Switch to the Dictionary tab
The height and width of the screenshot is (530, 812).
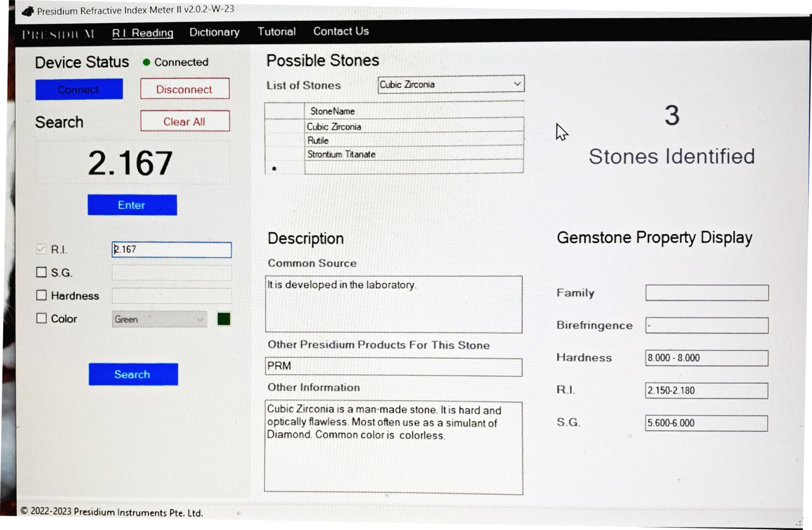(x=214, y=32)
